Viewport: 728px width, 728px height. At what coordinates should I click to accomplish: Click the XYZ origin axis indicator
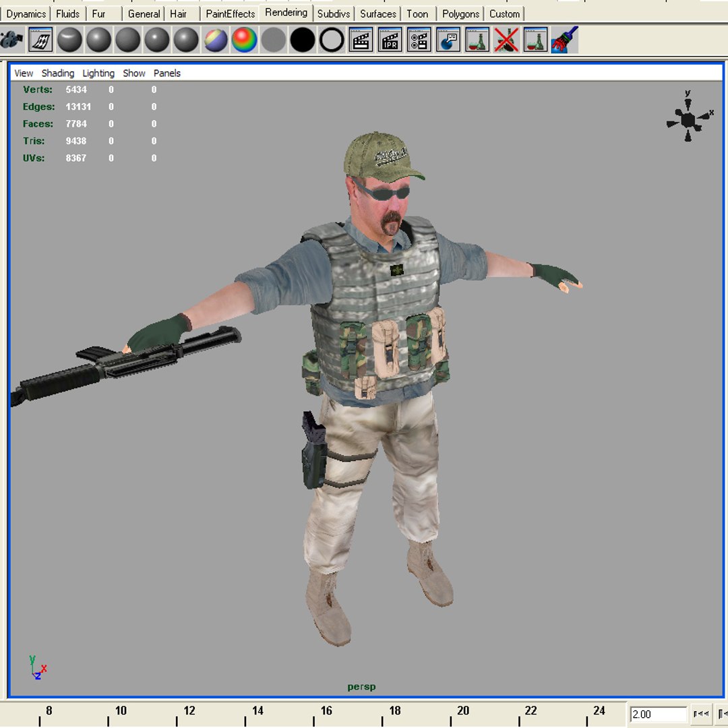(37, 667)
